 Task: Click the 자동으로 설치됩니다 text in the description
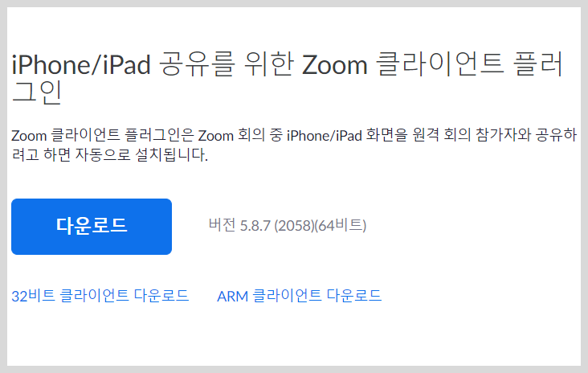pos(141,154)
